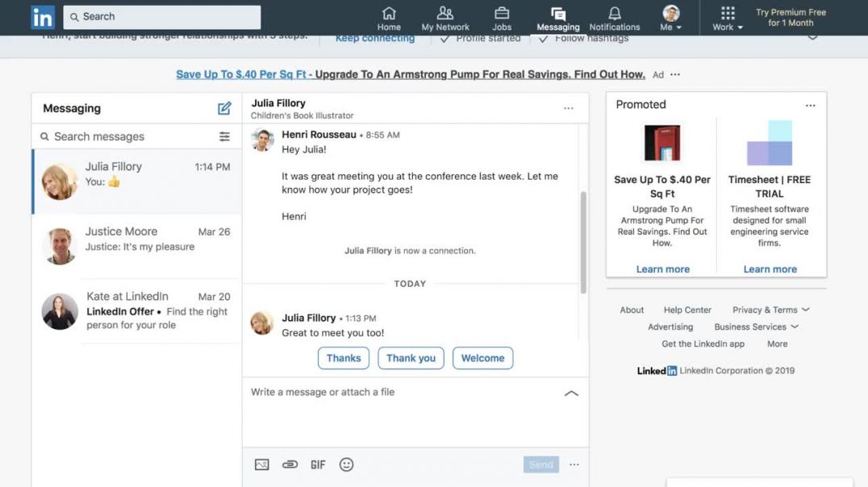This screenshot has height=487, width=868.
Task: Click the Timesheet ad image
Action: tap(770, 143)
